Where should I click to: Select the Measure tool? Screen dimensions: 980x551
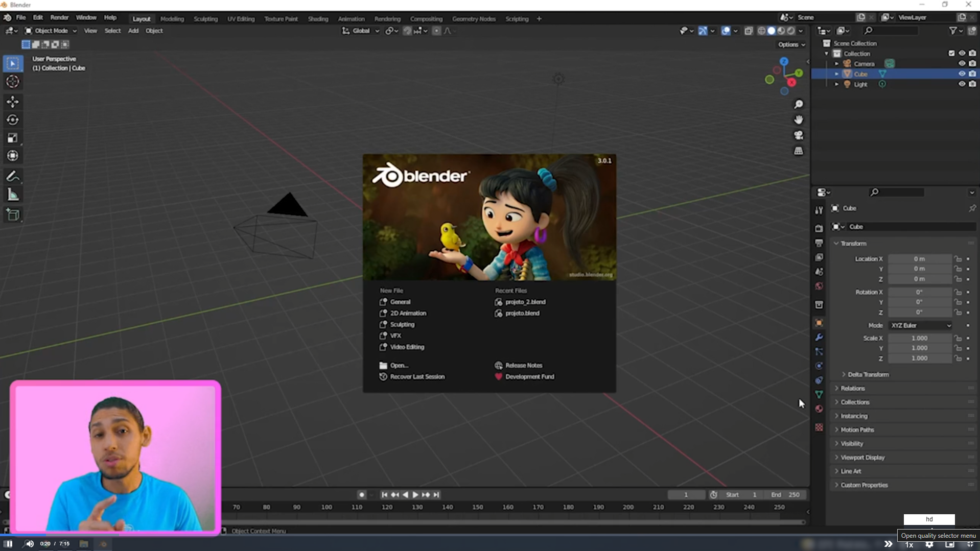[x=13, y=195]
